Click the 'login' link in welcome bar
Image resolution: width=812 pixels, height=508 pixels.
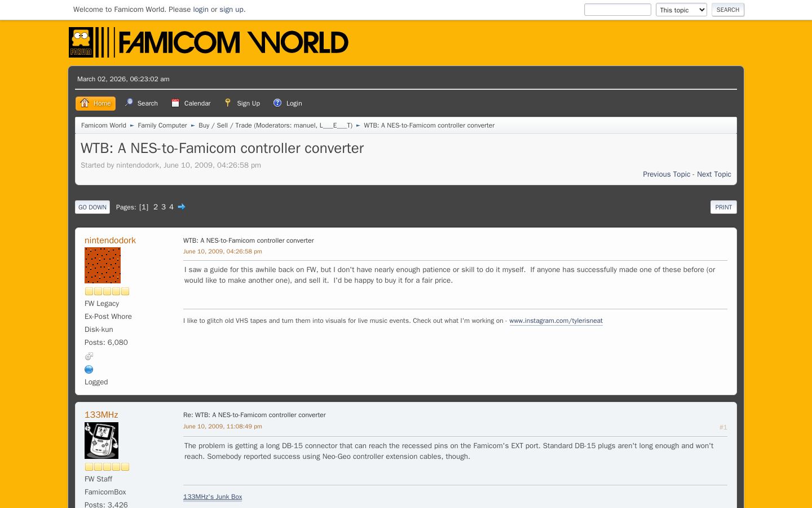pos(201,10)
